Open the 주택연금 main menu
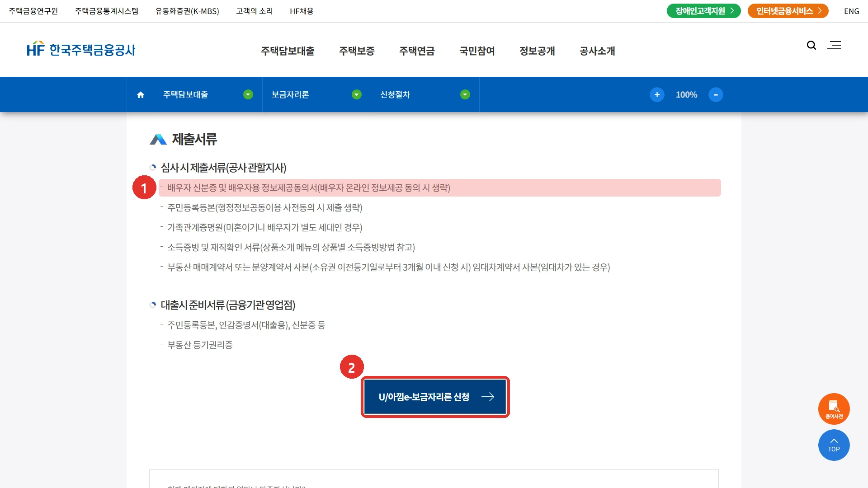Image resolution: width=868 pixels, height=488 pixels. tap(417, 51)
